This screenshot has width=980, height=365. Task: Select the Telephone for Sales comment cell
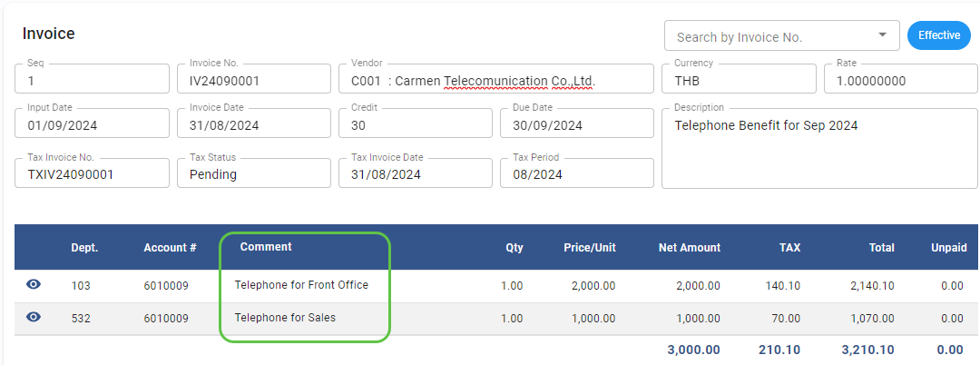[x=285, y=318]
